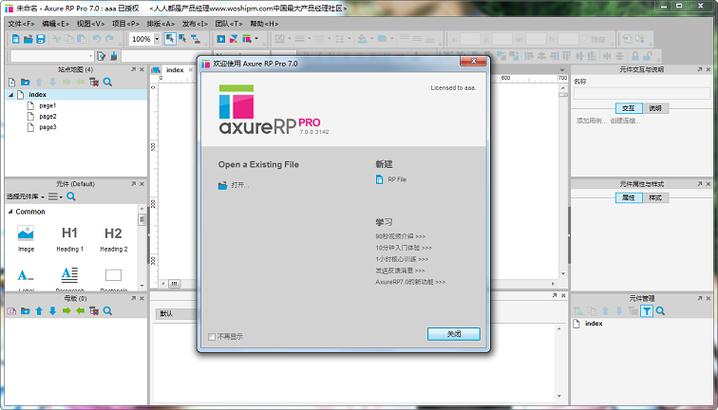Search in widget manager panel
Screen dimensions: 718x410
click(660, 311)
